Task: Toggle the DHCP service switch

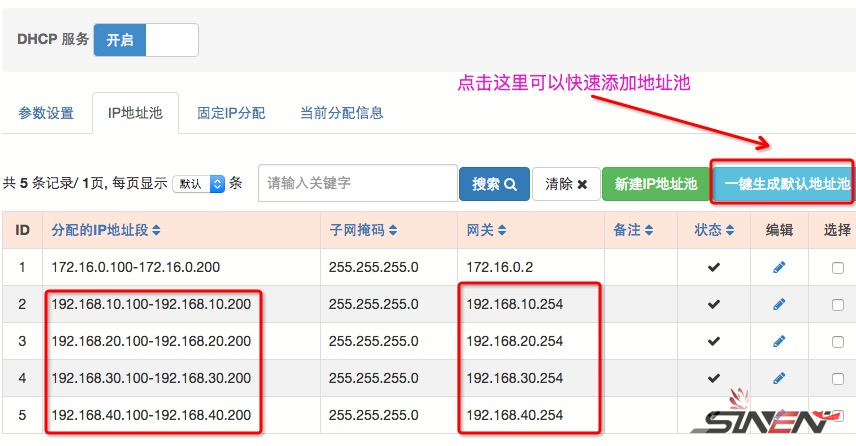Action: pyautogui.click(x=146, y=40)
